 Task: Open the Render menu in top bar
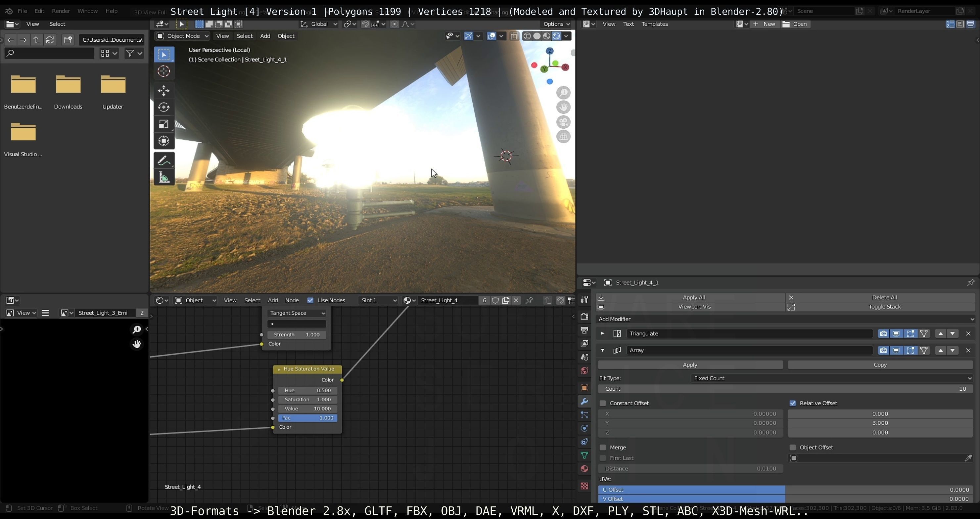pyautogui.click(x=61, y=11)
